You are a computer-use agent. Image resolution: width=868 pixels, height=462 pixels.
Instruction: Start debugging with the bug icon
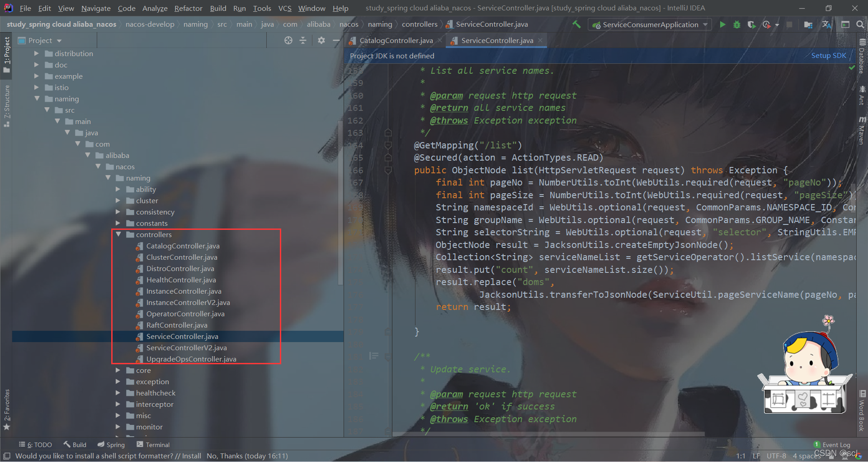pyautogui.click(x=737, y=24)
